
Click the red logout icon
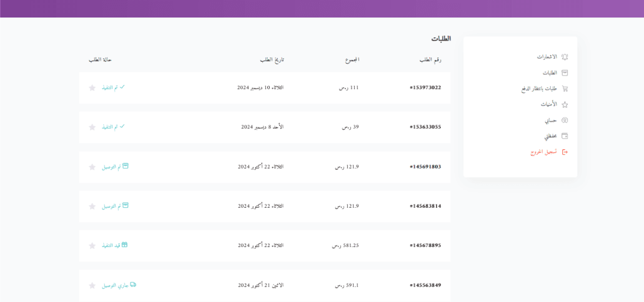coord(565,152)
